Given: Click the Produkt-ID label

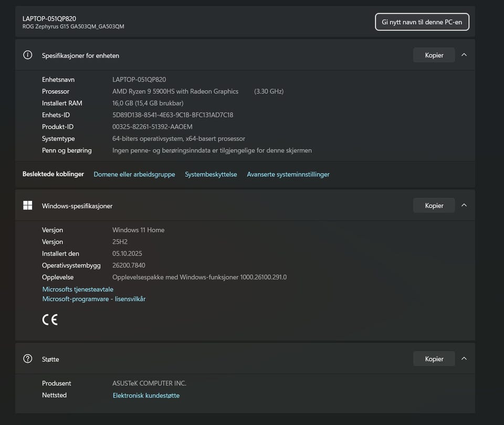Looking at the screenshot, I should point(58,126).
